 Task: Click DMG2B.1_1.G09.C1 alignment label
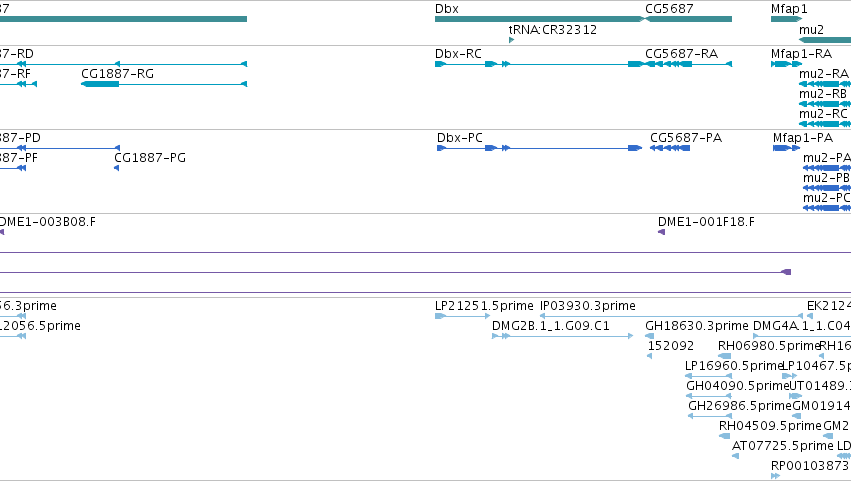551,326
